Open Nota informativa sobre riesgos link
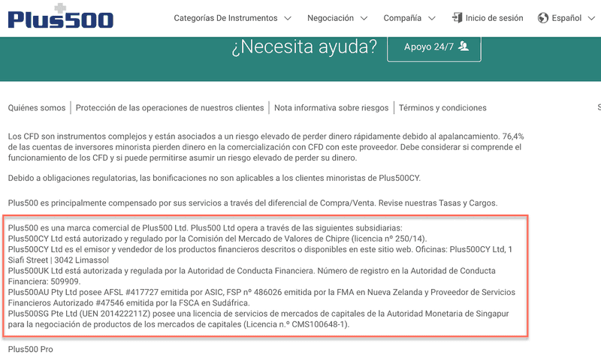The height and width of the screenshot is (364, 601). tap(331, 108)
